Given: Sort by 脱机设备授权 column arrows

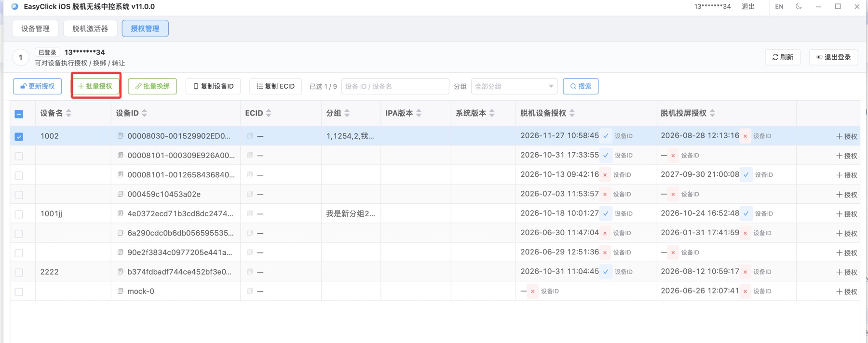Looking at the screenshot, I should click(572, 113).
